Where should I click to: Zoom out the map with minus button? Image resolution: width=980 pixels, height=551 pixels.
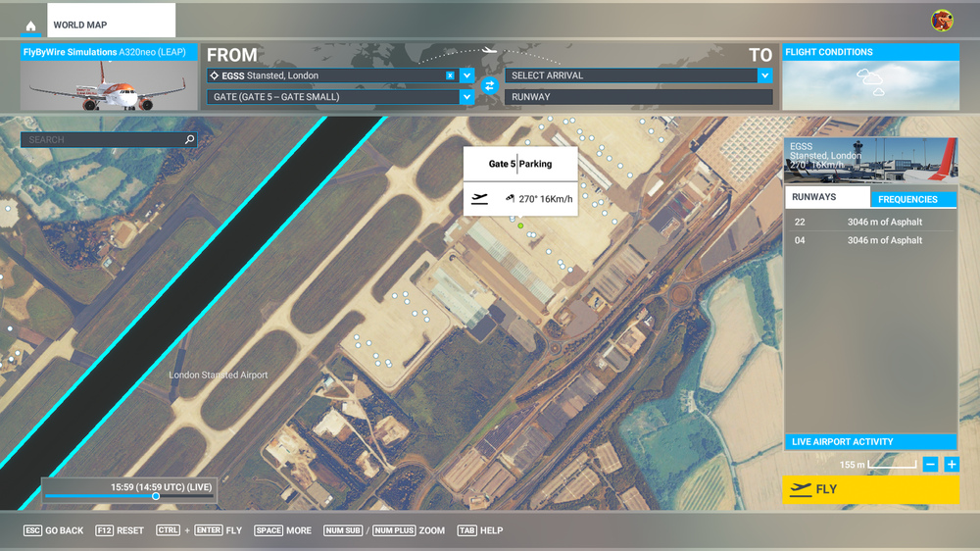930,464
